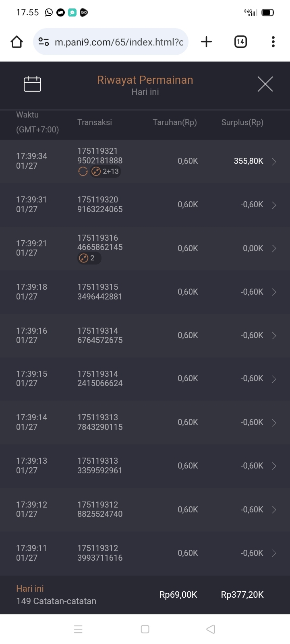Tap the Hari ini summary footer

click(x=145, y=594)
